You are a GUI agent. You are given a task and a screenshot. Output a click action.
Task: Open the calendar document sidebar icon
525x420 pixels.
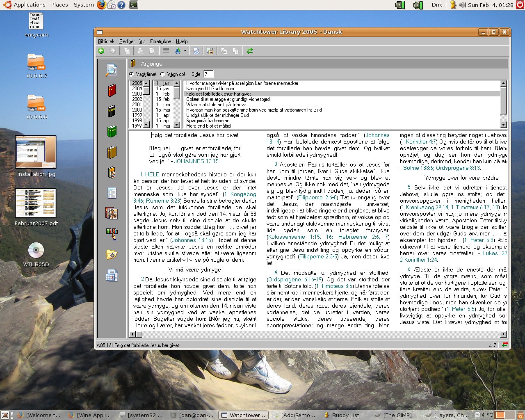112,275
